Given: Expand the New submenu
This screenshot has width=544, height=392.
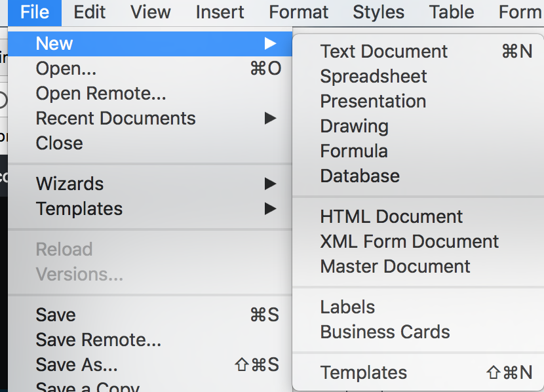Looking at the screenshot, I should click(150, 44).
